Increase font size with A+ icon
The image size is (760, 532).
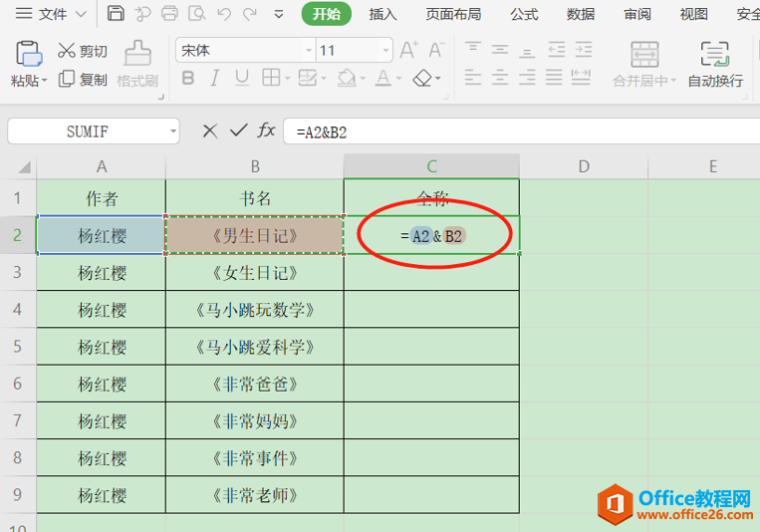click(408, 50)
